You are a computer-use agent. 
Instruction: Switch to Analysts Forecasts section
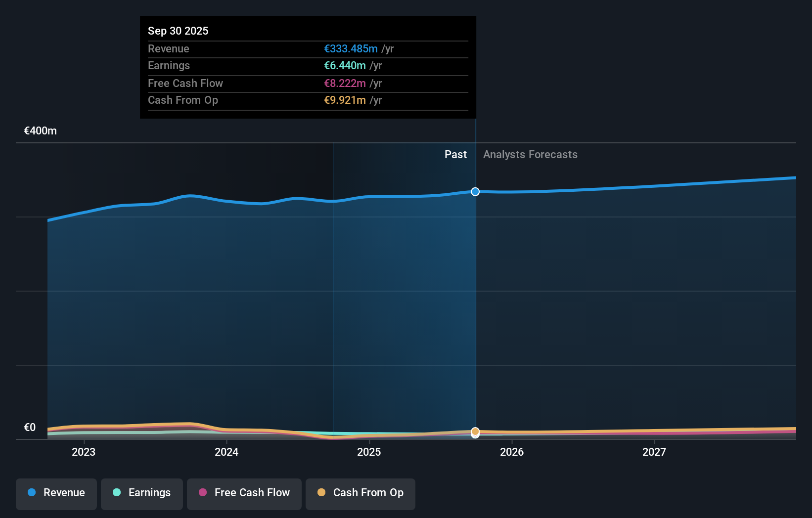coord(530,154)
